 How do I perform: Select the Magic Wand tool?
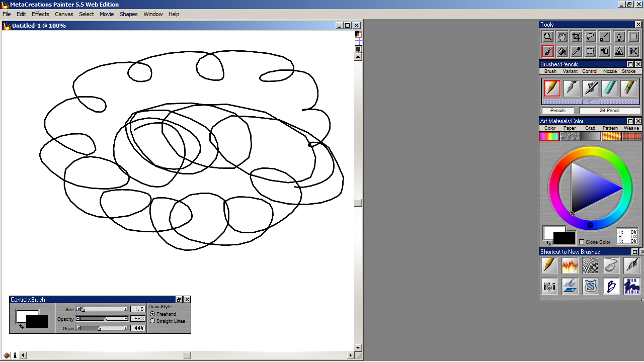pos(605,37)
